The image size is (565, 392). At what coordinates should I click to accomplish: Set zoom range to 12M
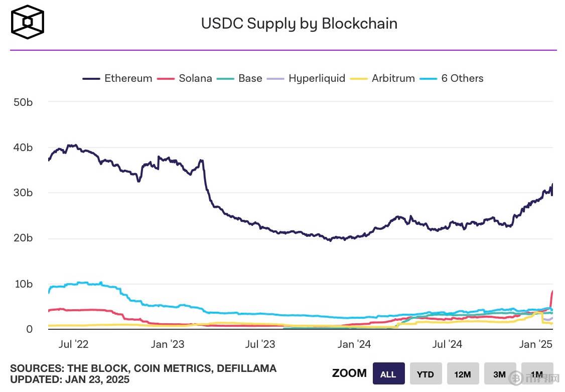463,374
